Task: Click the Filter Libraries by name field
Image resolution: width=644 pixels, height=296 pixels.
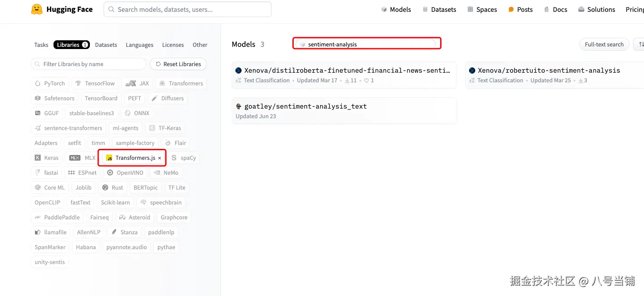Action: (89, 64)
